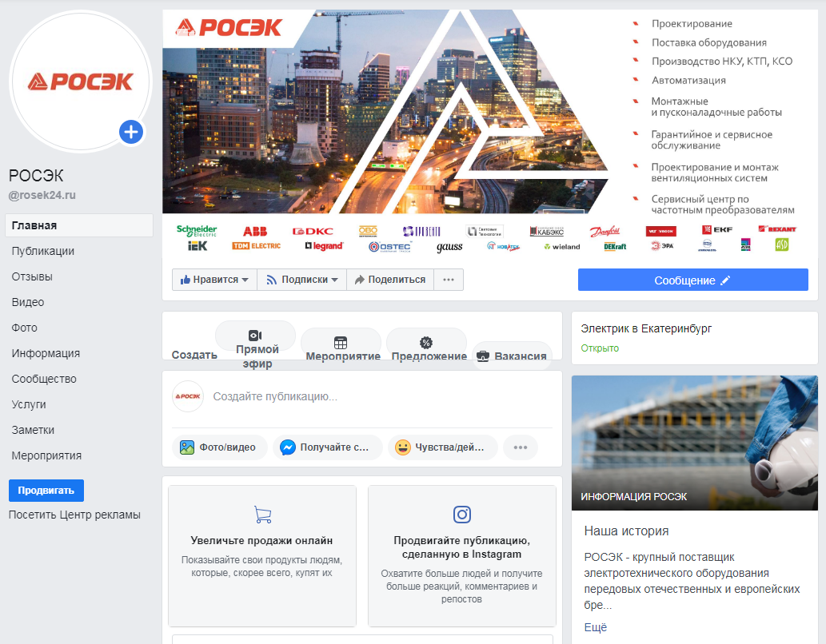The image size is (826, 644).
Task: Click the Messenger Получайте сообщения option
Action: 328,447
